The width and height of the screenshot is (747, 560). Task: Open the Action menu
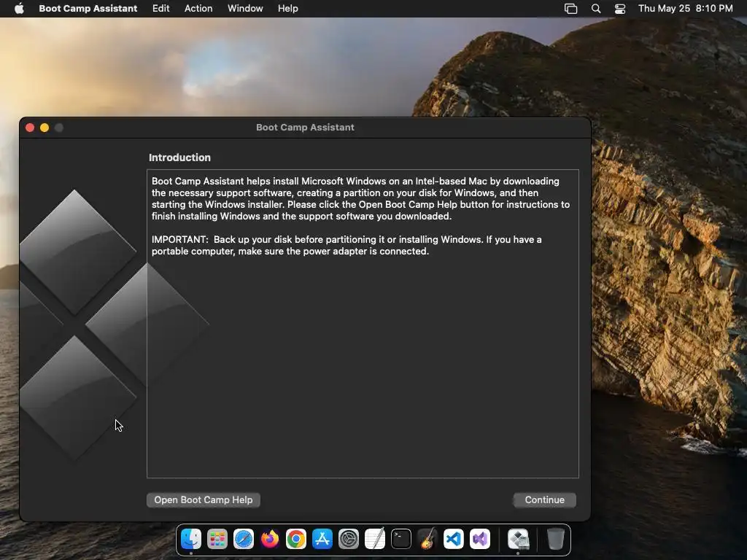[198, 8]
